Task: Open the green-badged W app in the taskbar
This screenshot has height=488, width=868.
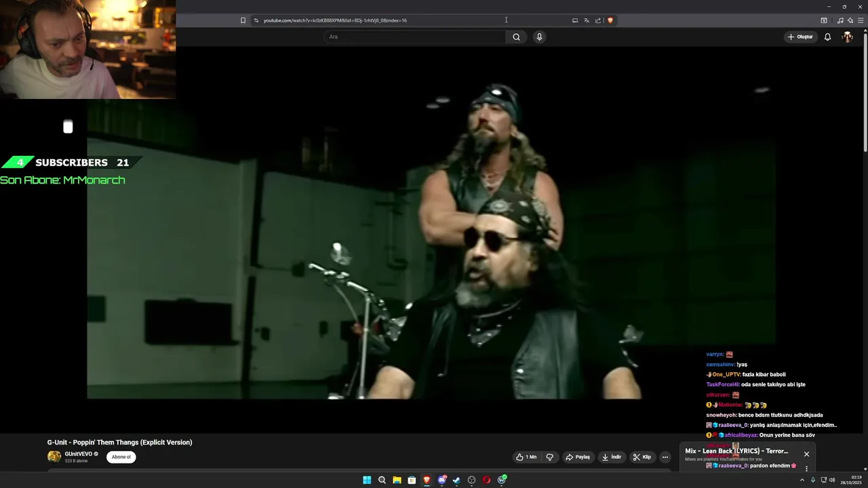Action: click(502, 480)
